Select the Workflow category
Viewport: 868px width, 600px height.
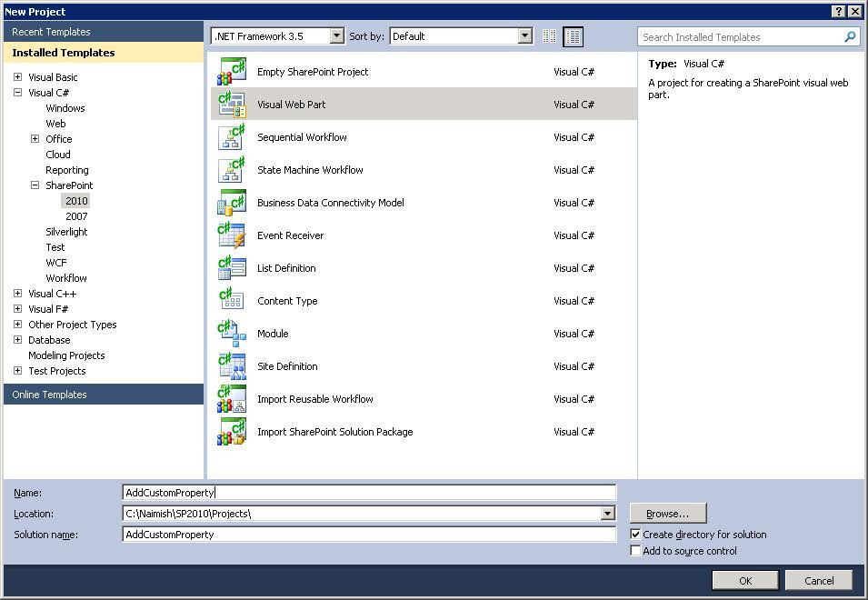[x=66, y=278]
